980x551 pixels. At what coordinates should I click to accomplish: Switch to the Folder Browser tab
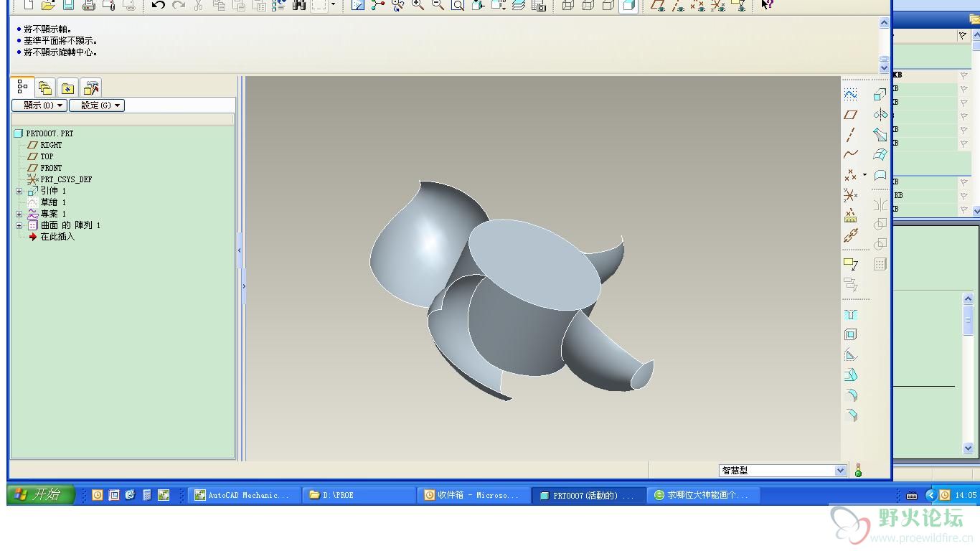click(x=45, y=88)
